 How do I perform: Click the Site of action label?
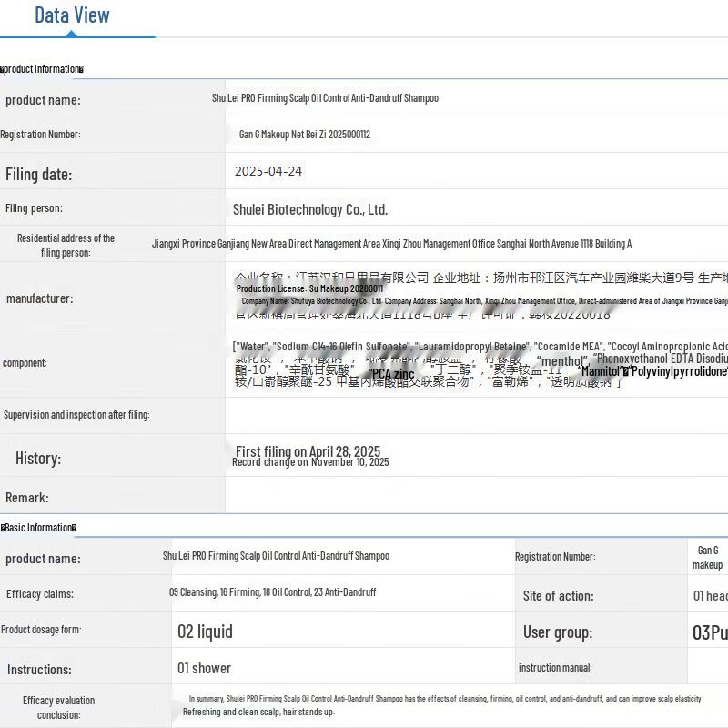[x=559, y=596]
